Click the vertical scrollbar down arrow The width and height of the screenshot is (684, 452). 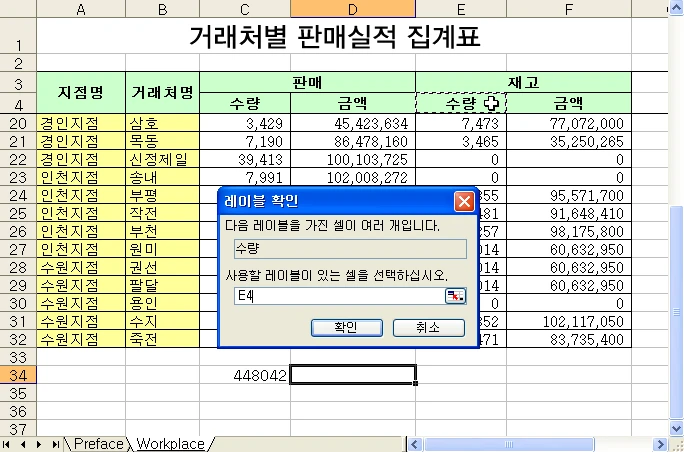pyautogui.click(x=676, y=427)
